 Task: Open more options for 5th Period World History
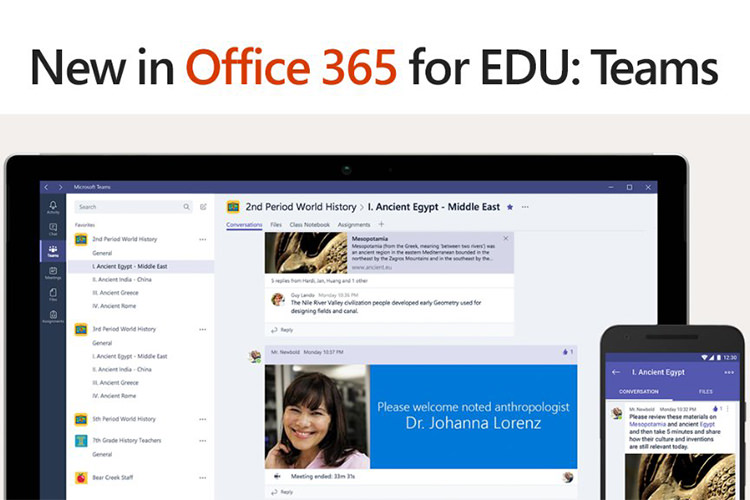coord(203,419)
